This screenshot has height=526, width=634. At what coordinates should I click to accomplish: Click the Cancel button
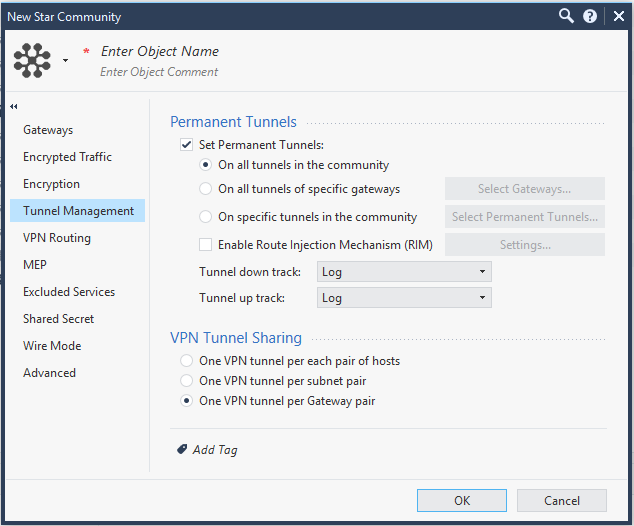pos(562,501)
